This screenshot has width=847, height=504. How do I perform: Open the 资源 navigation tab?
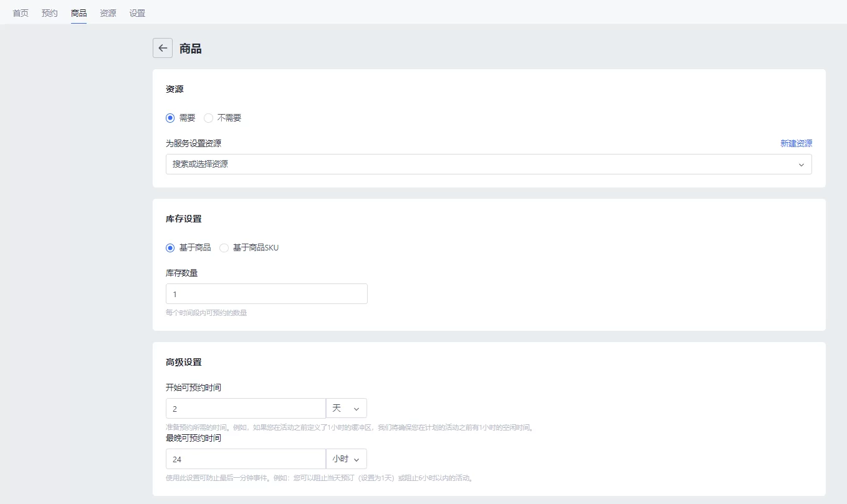pyautogui.click(x=108, y=13)
